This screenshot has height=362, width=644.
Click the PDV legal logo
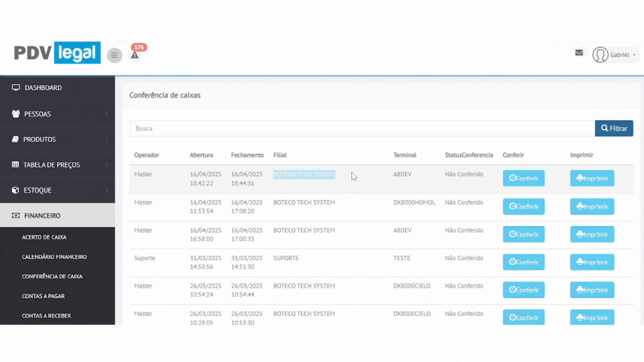coord(57,53)
